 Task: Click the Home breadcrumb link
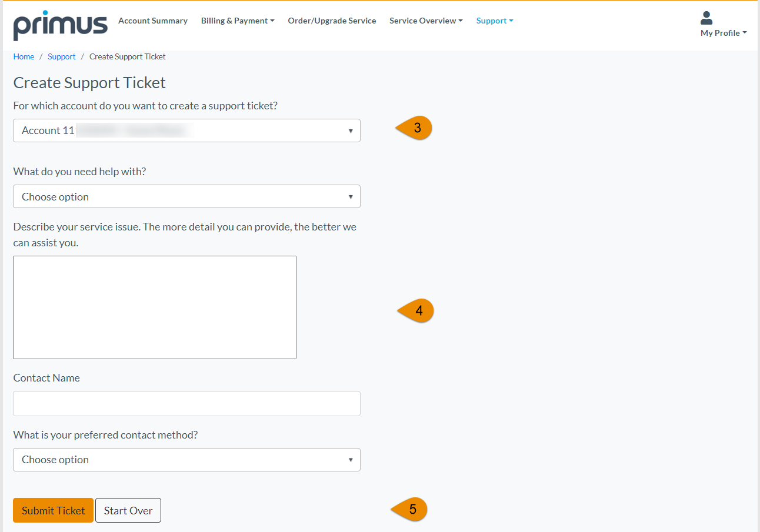coord(24,56)
